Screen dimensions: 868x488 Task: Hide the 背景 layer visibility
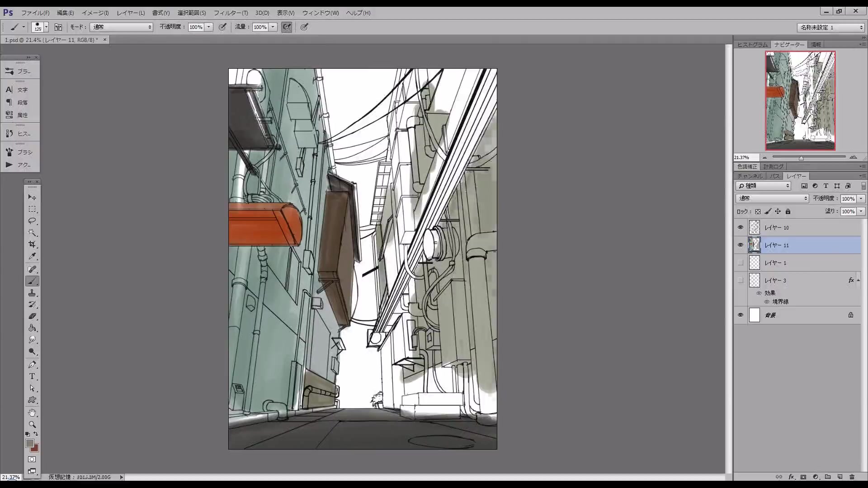tap(740, 315)
